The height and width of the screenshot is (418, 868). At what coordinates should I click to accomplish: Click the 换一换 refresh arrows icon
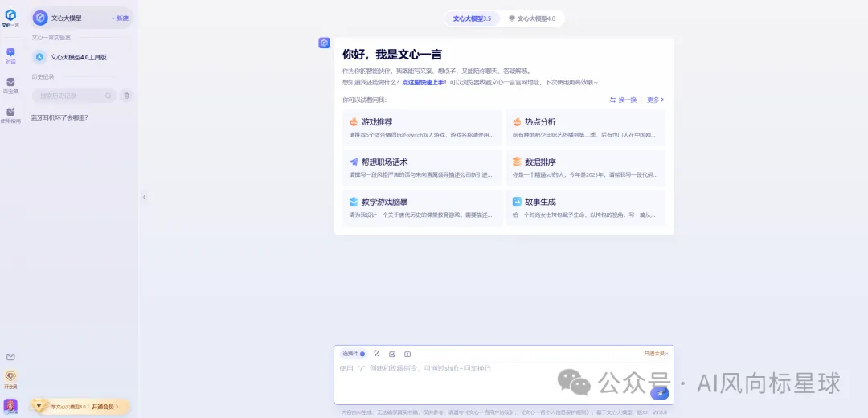pyautogui.click(x=612, y=100)
